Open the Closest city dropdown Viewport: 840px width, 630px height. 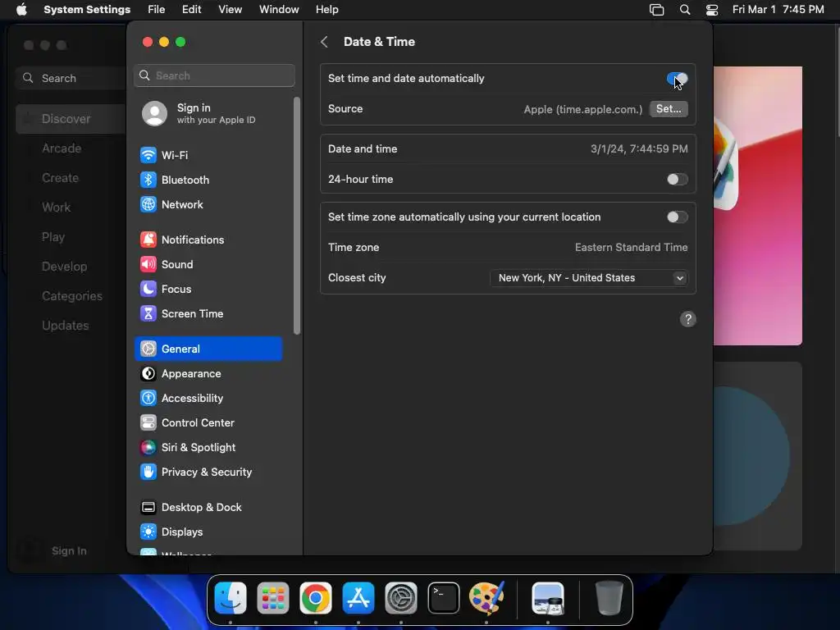coord(589,278)
